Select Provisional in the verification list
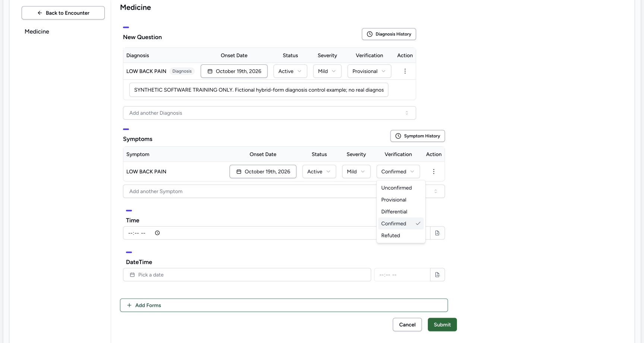The width and height of the screenshot is (644, 343). click(x=401, y=200)
